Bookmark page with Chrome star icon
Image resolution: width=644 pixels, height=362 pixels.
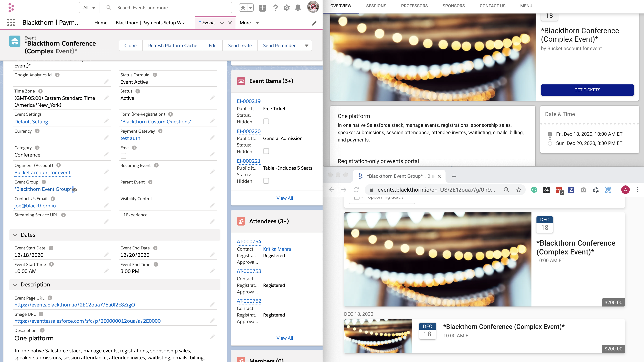pos(519,190)
